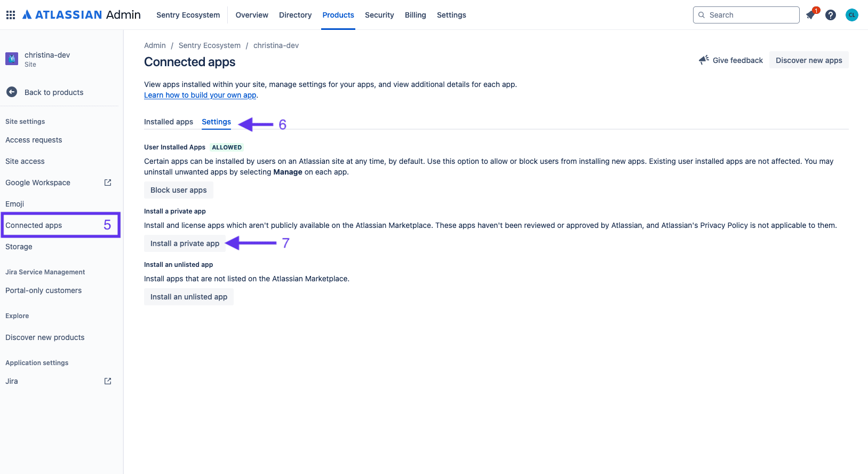Click the Install a private app button

185,243
